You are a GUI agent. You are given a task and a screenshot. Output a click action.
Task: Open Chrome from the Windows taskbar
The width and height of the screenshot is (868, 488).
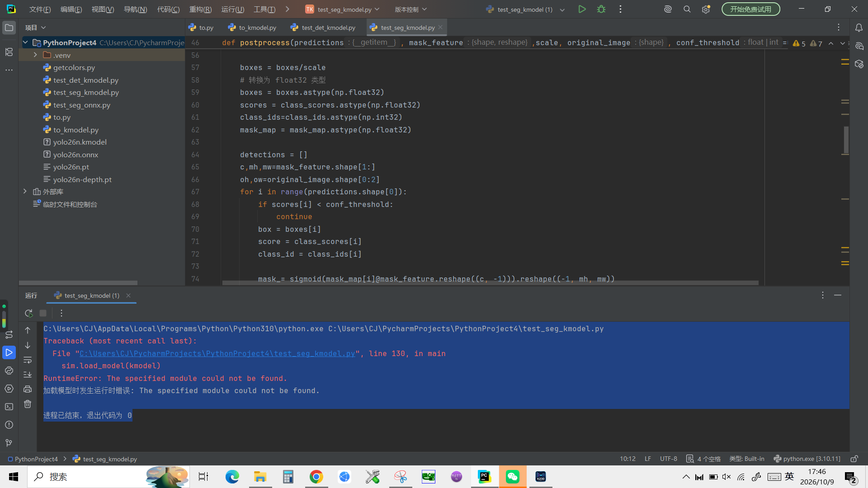316,477
